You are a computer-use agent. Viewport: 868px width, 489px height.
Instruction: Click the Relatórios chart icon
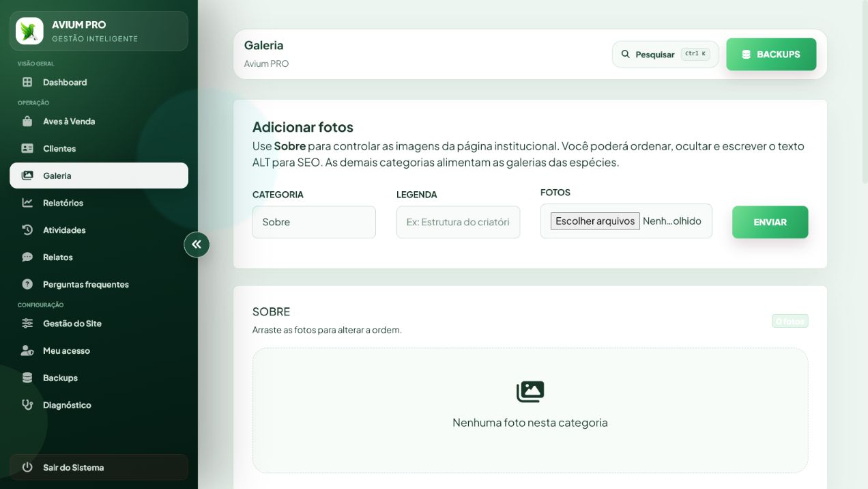(27, 203)
